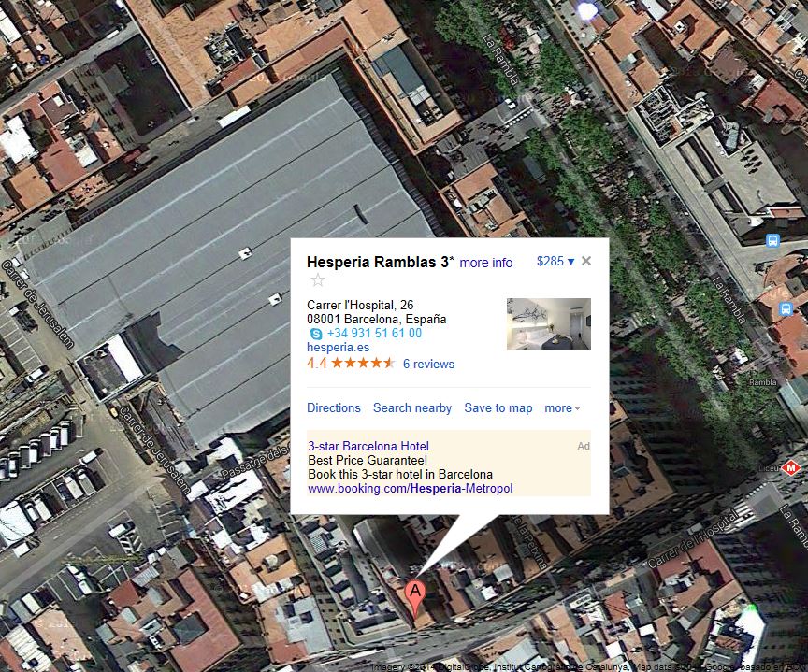This screenshot has height=672, width=808.
Task: Click the address 'Carrer l'Hospital, 26'
Action: click(x=360, y=305)
